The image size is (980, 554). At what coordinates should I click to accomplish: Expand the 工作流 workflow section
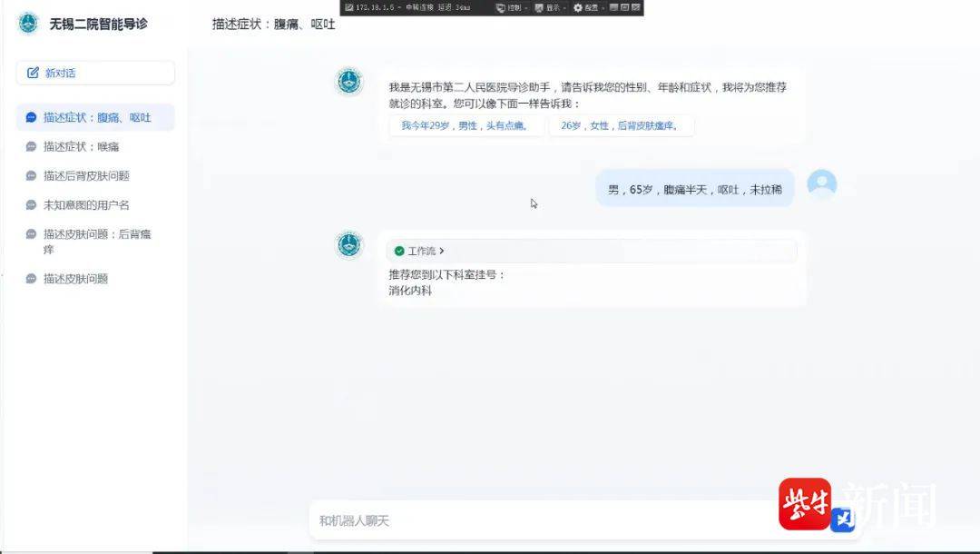coord(592,251)
